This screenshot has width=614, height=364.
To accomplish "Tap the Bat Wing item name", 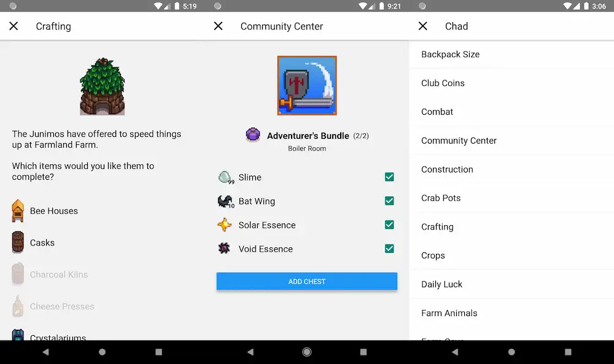I will (x=257, y=201).
